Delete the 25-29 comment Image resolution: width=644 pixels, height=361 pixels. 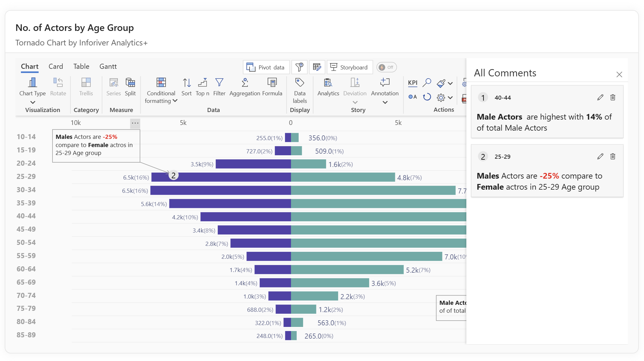click(613, 157)
